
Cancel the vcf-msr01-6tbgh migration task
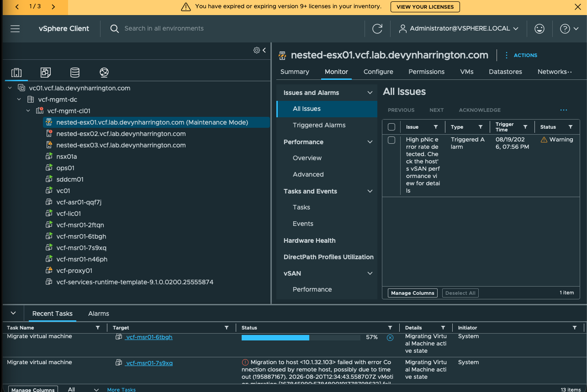click(390, 338)
